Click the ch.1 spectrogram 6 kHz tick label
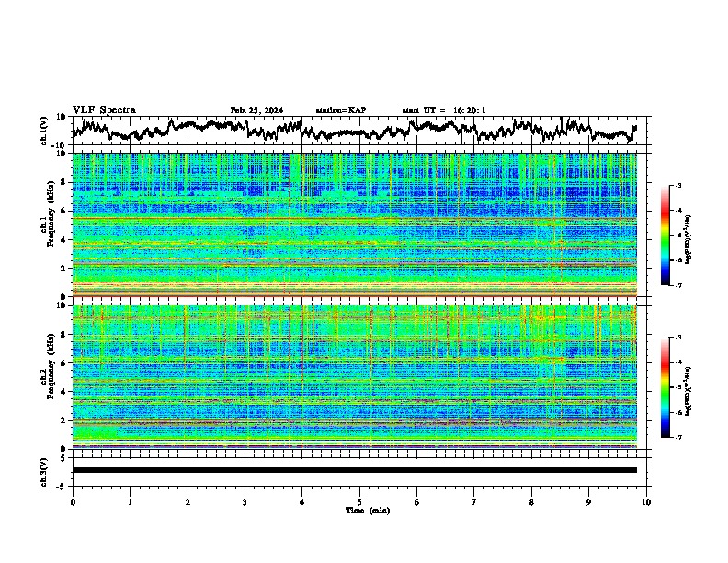Image resolution: width=728 pixels, height=563 pixels. point(64,211)
